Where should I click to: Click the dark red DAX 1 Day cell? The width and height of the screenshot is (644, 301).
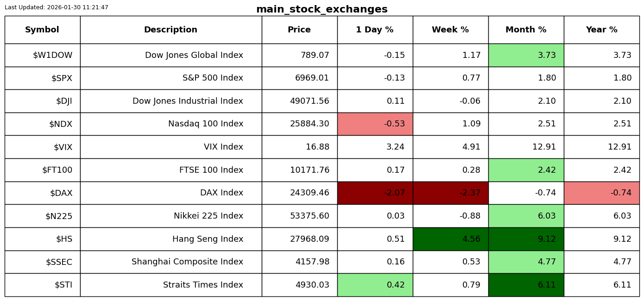(375, 193)
